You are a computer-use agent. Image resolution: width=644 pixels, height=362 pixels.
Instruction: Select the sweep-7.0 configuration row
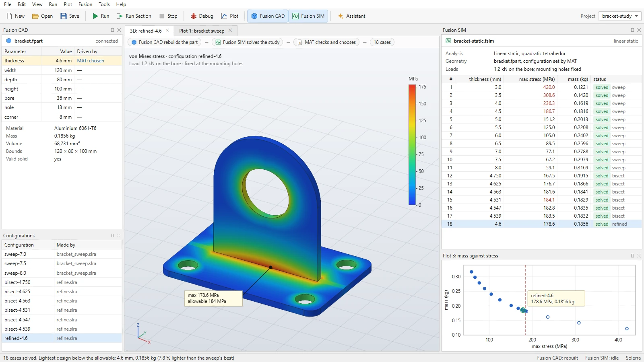click(x=62, y=254)
